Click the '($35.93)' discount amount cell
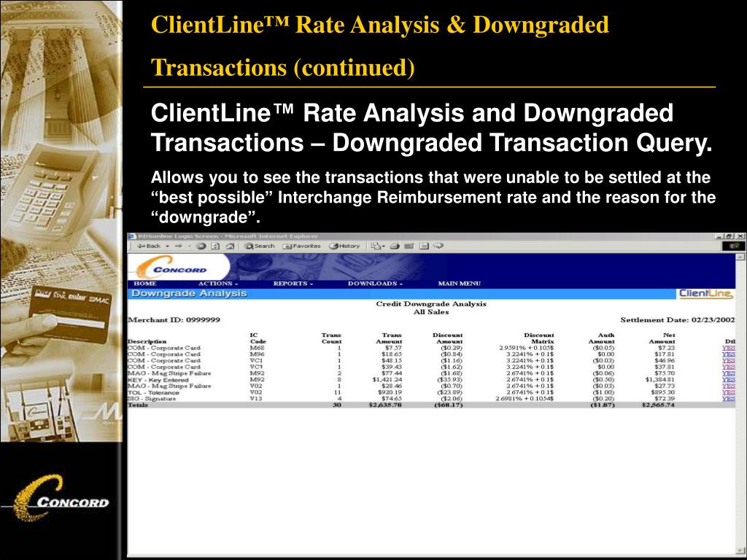 (x=449, y=379)
